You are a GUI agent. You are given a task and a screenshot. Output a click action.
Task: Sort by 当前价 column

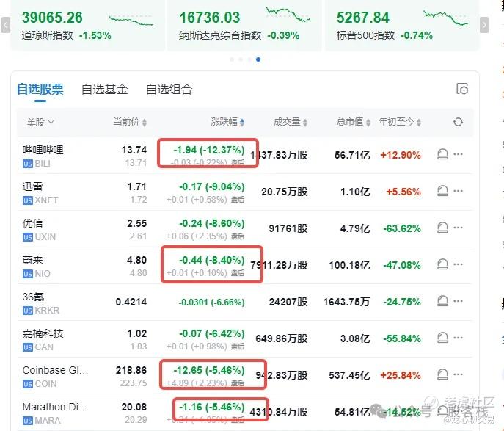[x=130, y=122]
